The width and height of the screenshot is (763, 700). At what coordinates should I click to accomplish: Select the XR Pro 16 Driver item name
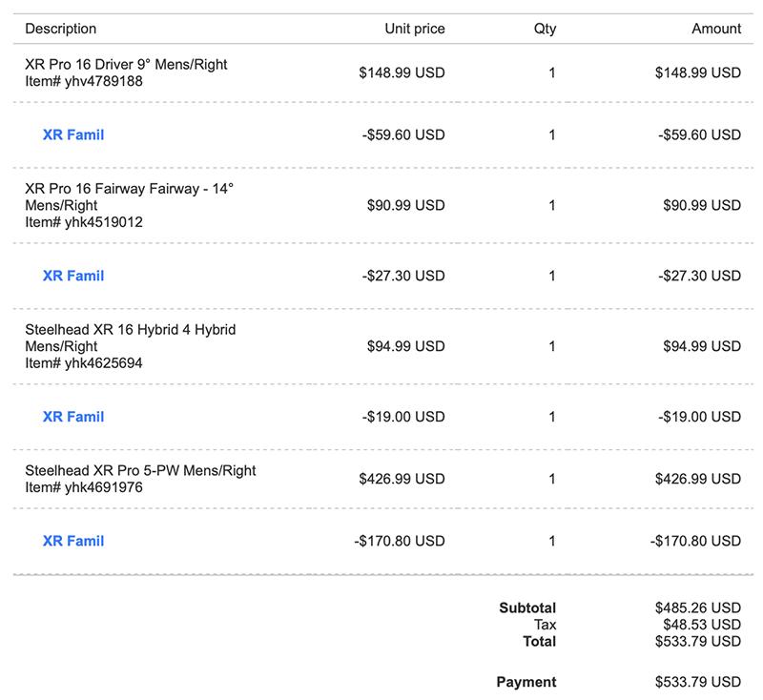coord(126,65)
